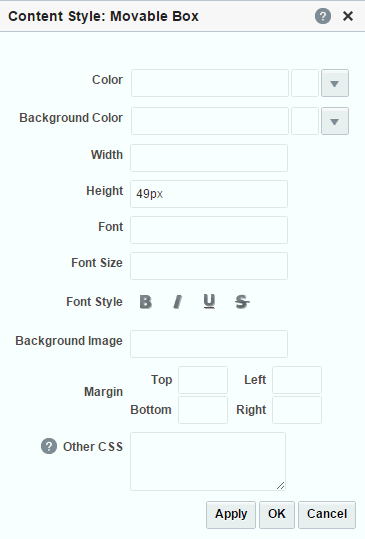Toggle the Strikethrough font style icon
The width and height of the screenshot is (365, 539).
pyautogui.click(x=242, y=302)
